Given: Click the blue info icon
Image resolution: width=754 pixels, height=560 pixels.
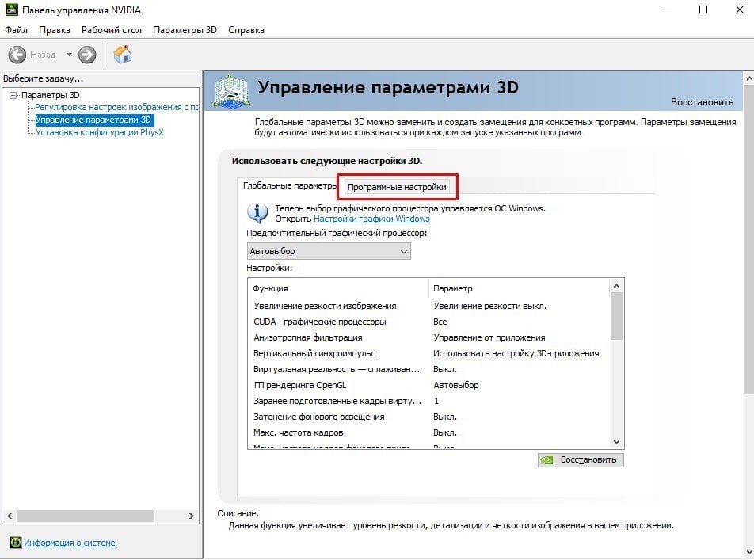Looking at the screenshot, I should pos(257,213).
